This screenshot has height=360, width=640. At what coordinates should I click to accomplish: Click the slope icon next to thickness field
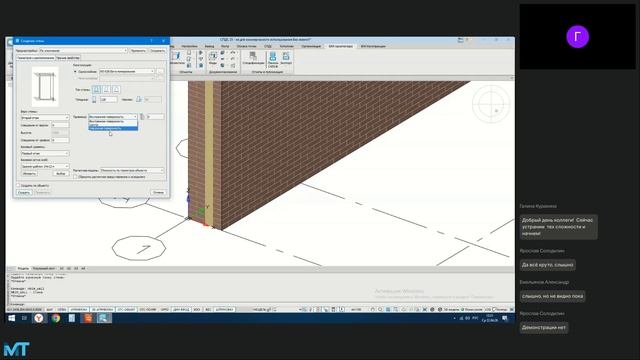(x=139, y=99)
